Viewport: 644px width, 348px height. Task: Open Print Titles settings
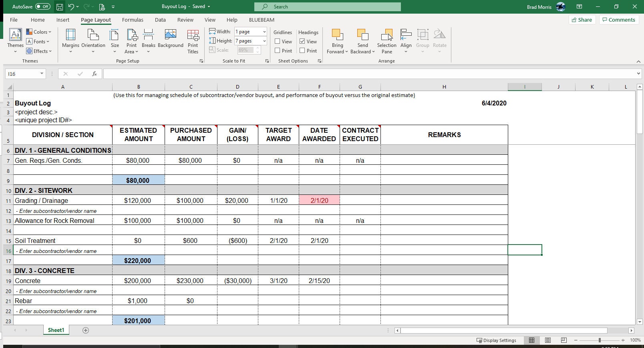(193, 41)
